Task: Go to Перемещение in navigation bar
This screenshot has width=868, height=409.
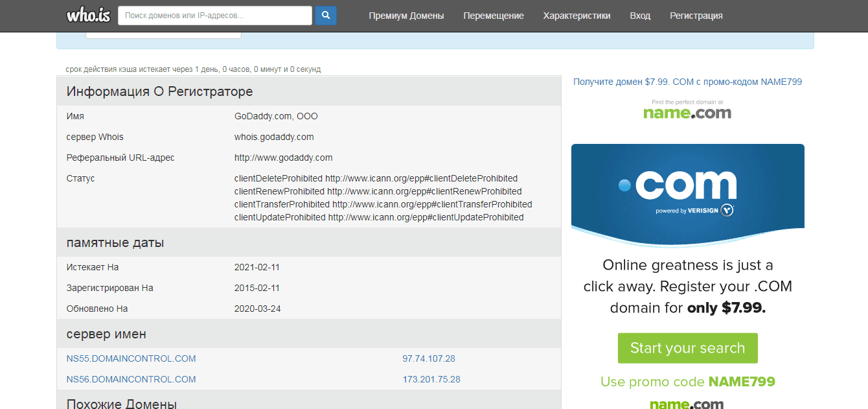Action: [x=494, y=16]
